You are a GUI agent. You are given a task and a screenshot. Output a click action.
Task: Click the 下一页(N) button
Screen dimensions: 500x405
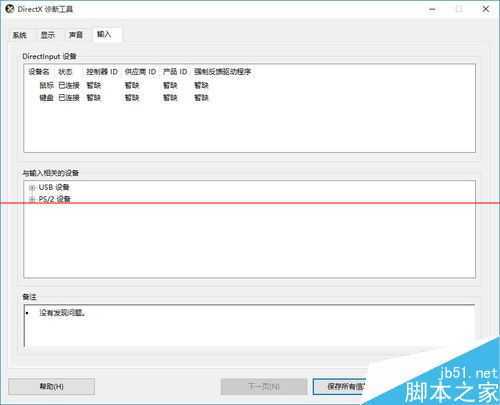(x=264, y=387)
